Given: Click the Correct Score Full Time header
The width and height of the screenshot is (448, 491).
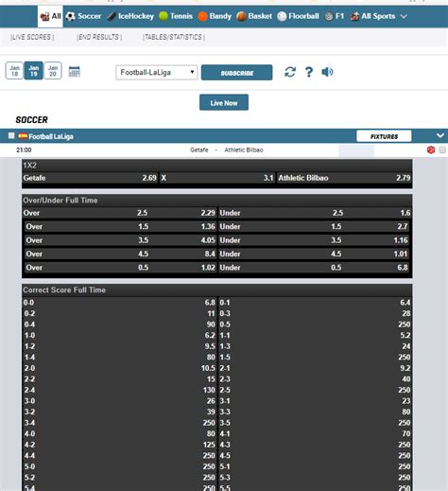Looking at the screenshot, I should pos(217,290).
